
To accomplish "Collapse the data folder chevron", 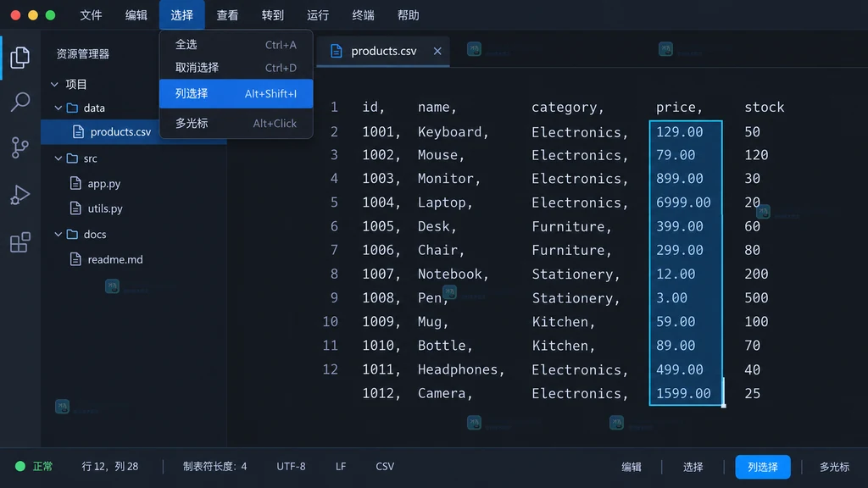I will 58,108.
